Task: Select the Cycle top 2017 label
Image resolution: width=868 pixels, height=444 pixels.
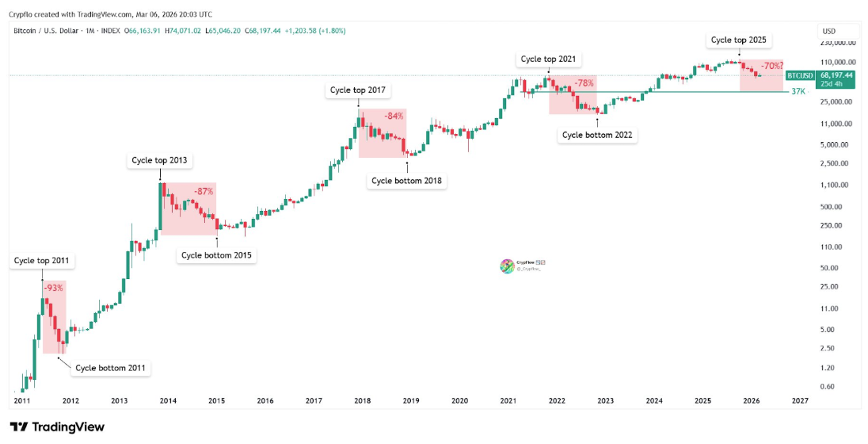Action: point(357,90)
